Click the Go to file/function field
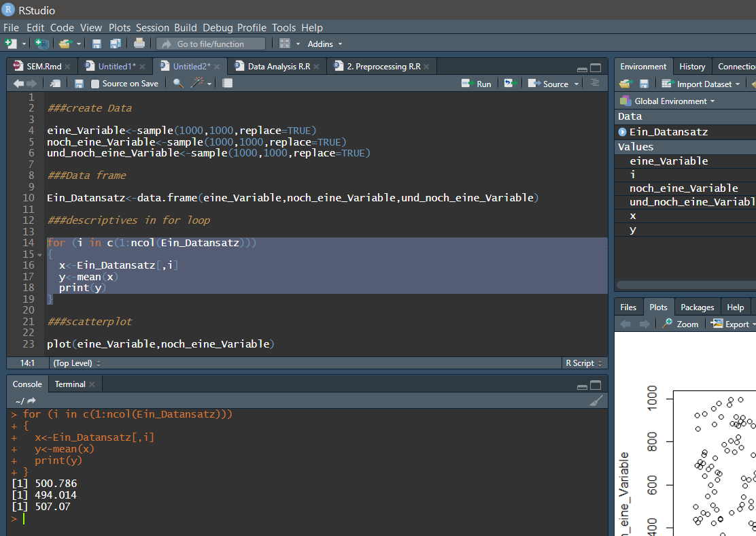 coord(211,44)
